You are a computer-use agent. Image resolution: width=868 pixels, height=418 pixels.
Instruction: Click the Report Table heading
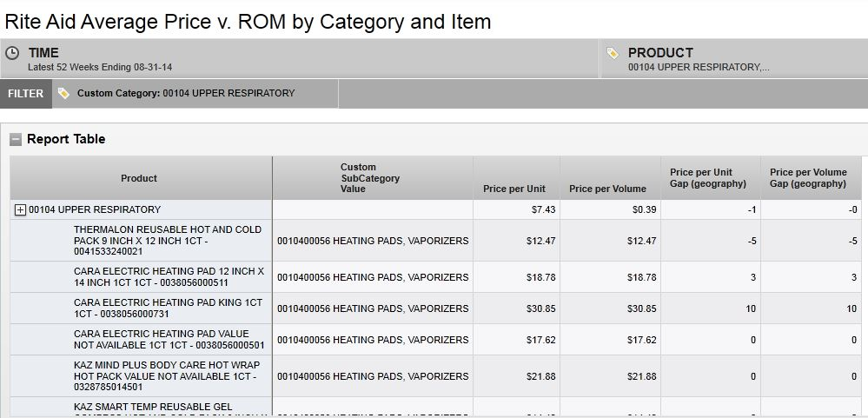pyautogui.click(x=66, y=139)
